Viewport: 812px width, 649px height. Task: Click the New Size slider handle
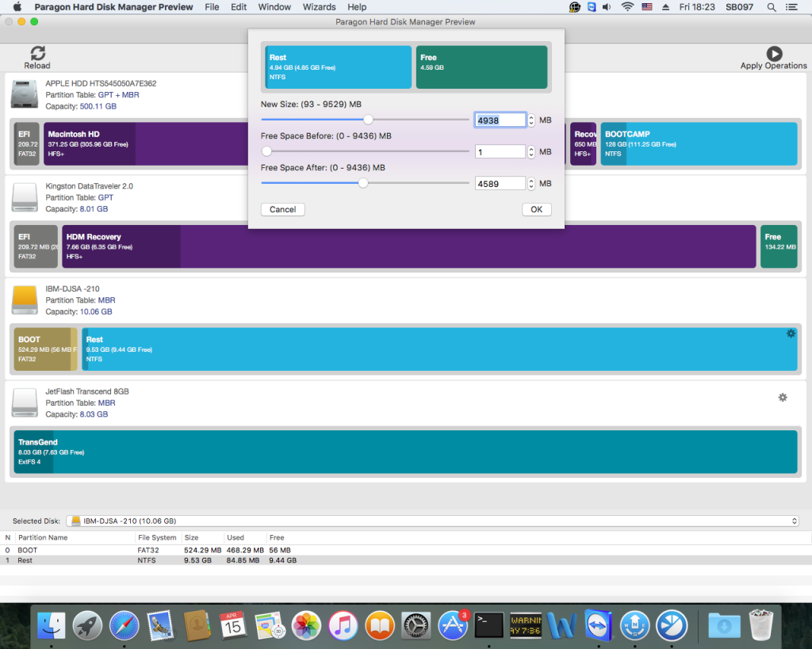click(368, 120)
